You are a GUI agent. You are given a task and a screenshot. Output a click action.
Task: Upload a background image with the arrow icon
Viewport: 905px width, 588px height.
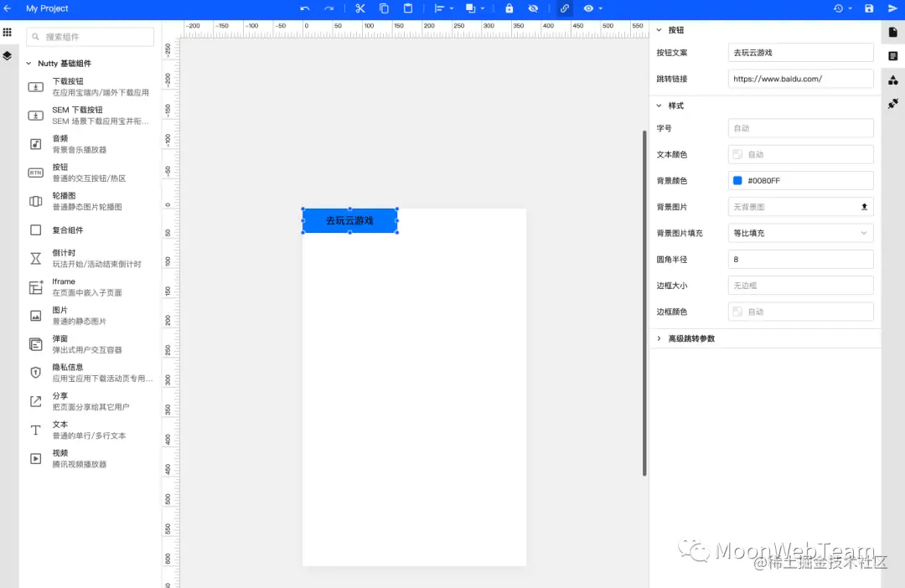864,207
